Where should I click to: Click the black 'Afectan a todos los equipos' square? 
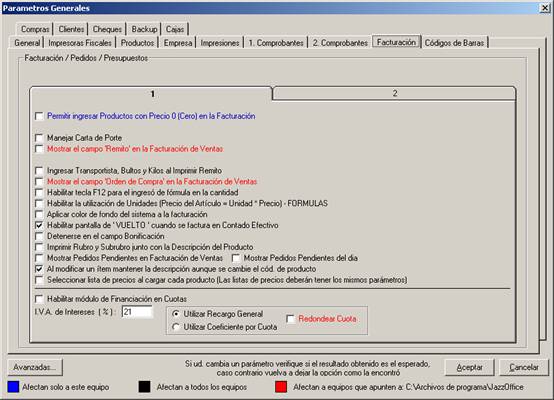(145, 387)
